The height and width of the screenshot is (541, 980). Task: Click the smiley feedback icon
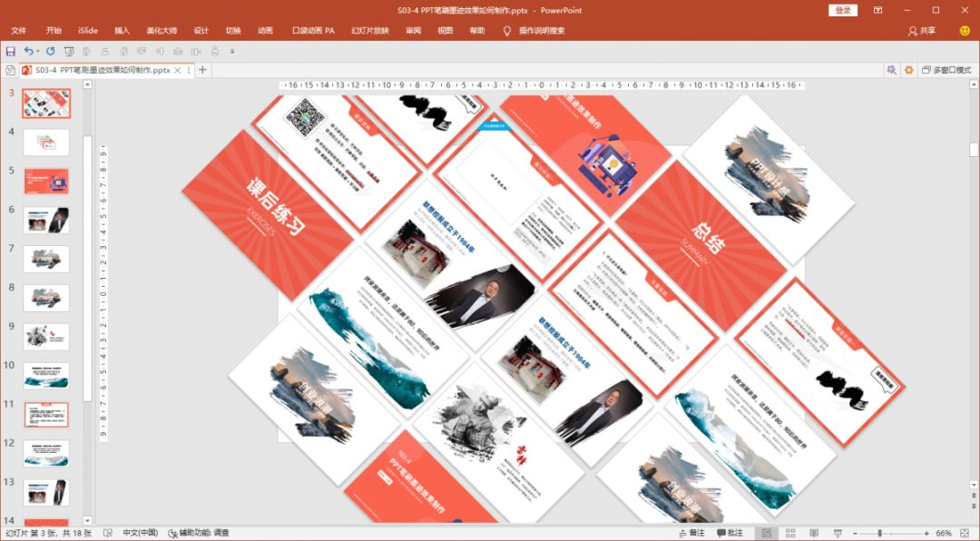[965, 31]
